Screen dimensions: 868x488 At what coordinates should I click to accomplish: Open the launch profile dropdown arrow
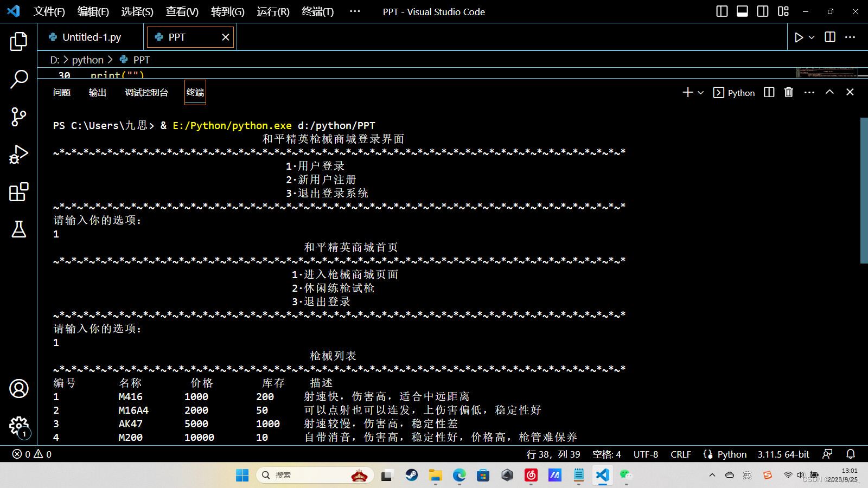pyautogui.click(x=700, y=93)
